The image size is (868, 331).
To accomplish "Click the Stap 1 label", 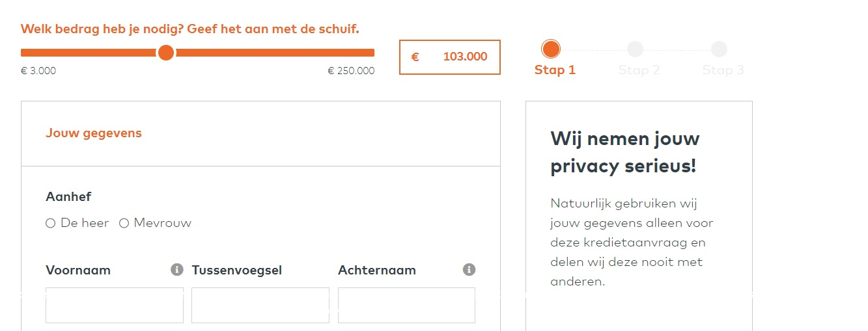I will click(555, 70).
